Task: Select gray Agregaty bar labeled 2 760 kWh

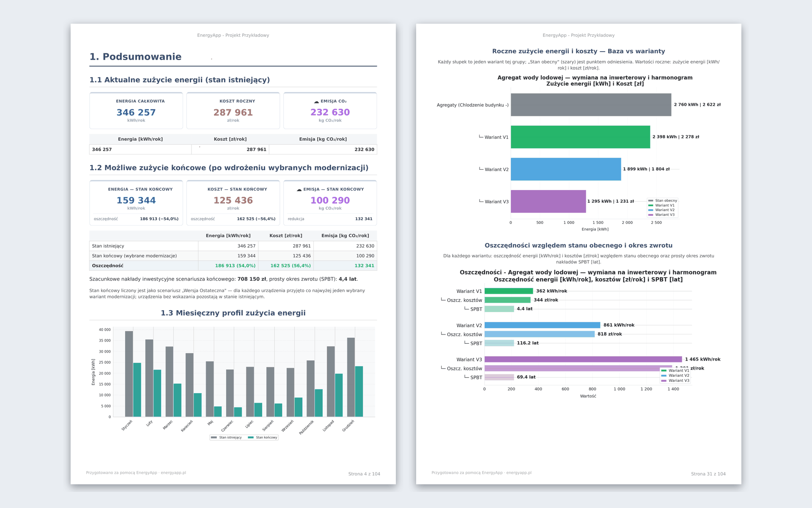Action: tap(591, 105)
